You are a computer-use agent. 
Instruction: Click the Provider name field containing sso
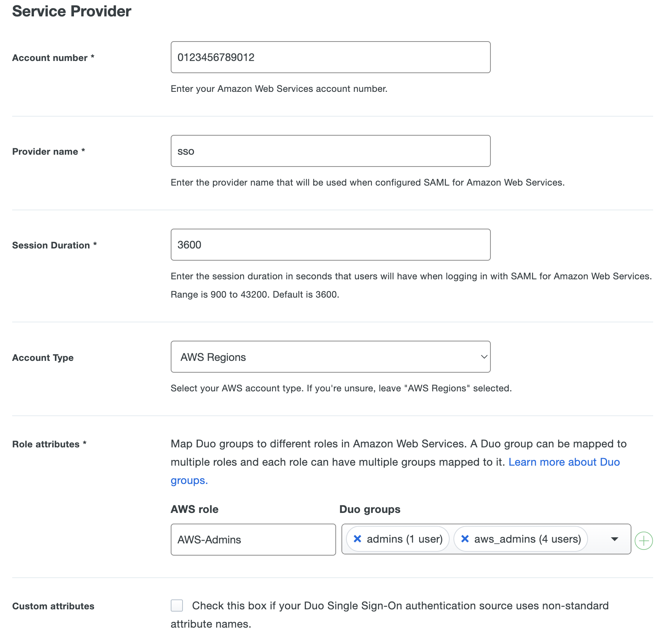(x=330, y=151)
